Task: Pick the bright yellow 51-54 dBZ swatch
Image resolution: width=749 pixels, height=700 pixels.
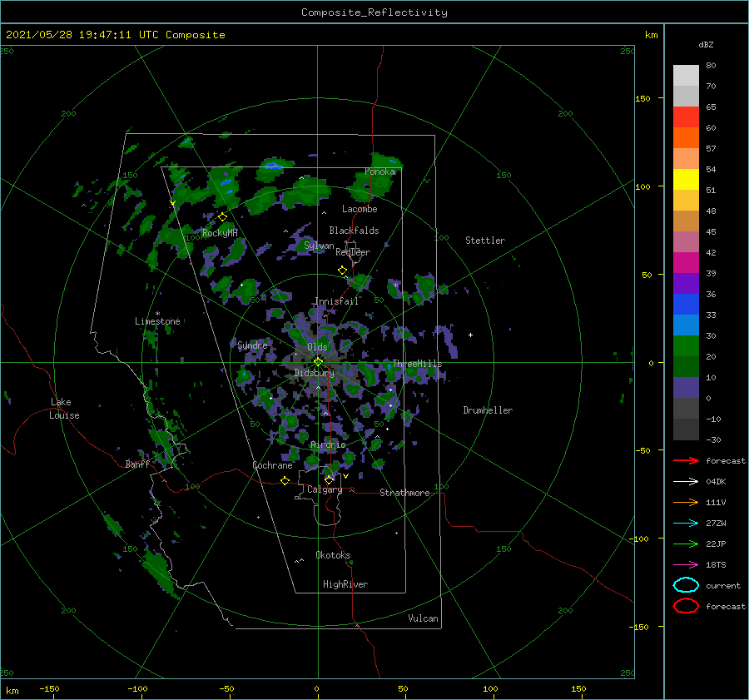Action: [x=686, y=180]
